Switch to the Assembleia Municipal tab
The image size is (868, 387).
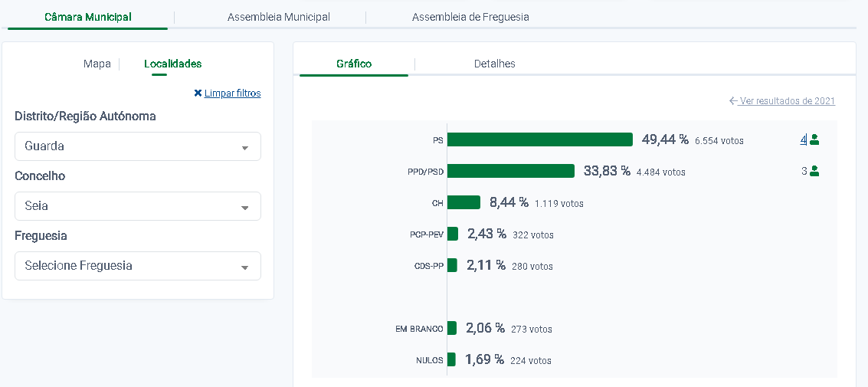[x=278, y=17]
